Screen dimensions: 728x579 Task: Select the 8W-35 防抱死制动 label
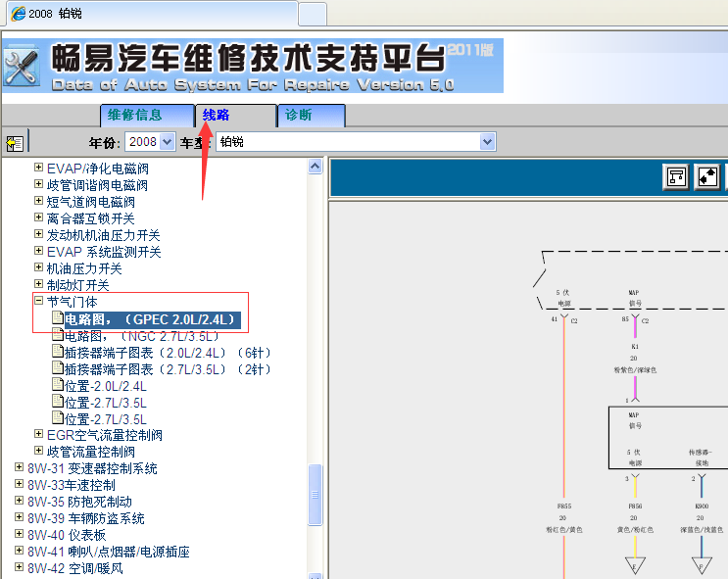[80, 502]
